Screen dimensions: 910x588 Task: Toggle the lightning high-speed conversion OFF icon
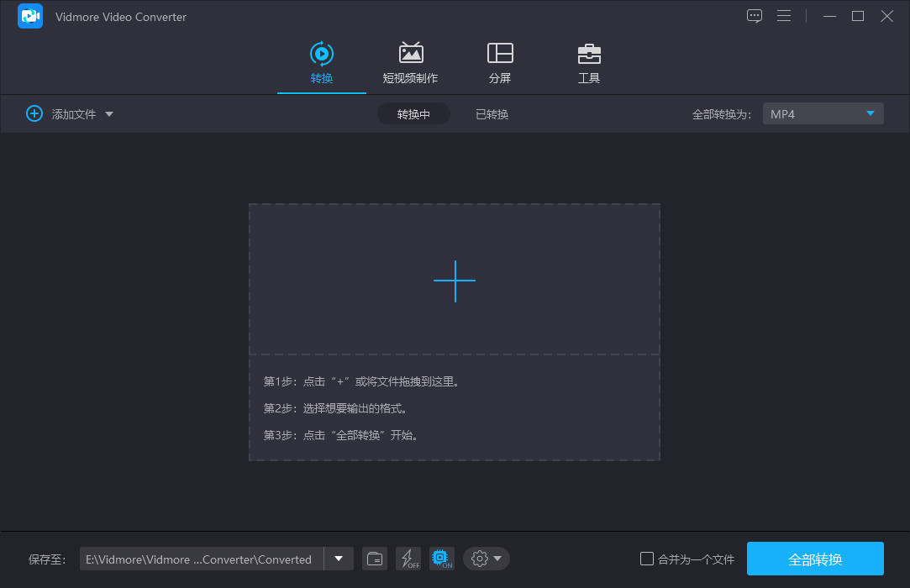pos(408,559)
